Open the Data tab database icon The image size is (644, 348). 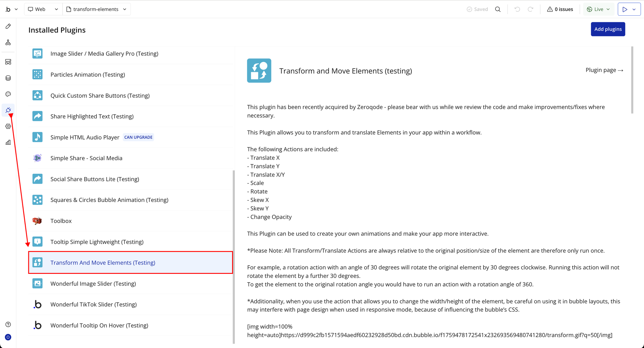8,78
